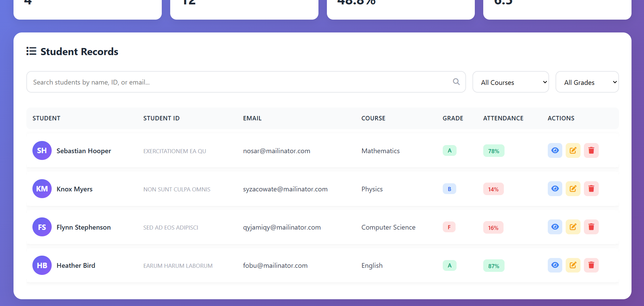Delete Heather Bird's record

click(591, 265)
